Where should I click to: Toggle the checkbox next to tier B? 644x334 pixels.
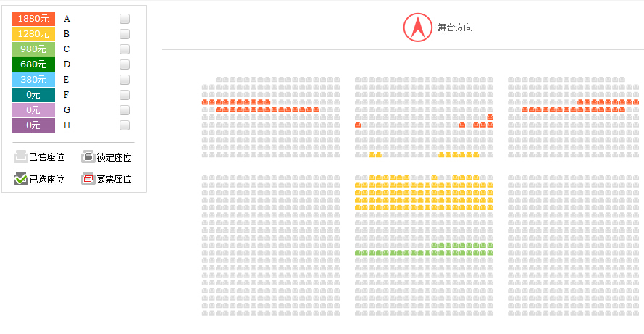125,33
